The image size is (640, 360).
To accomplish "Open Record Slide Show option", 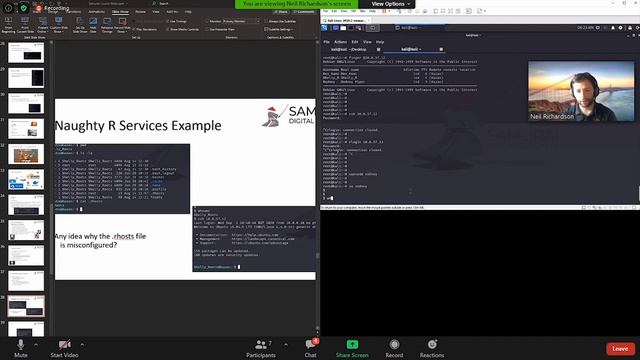I will point(122,24).
